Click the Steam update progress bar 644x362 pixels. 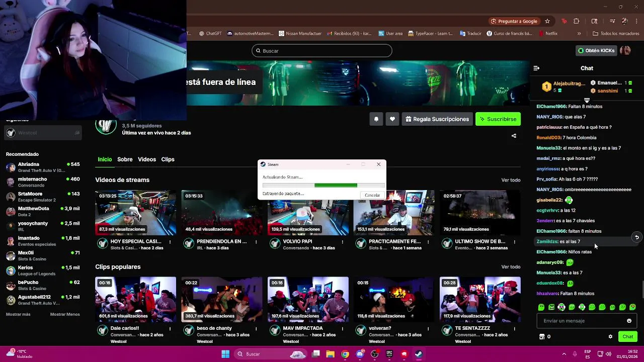324,185
